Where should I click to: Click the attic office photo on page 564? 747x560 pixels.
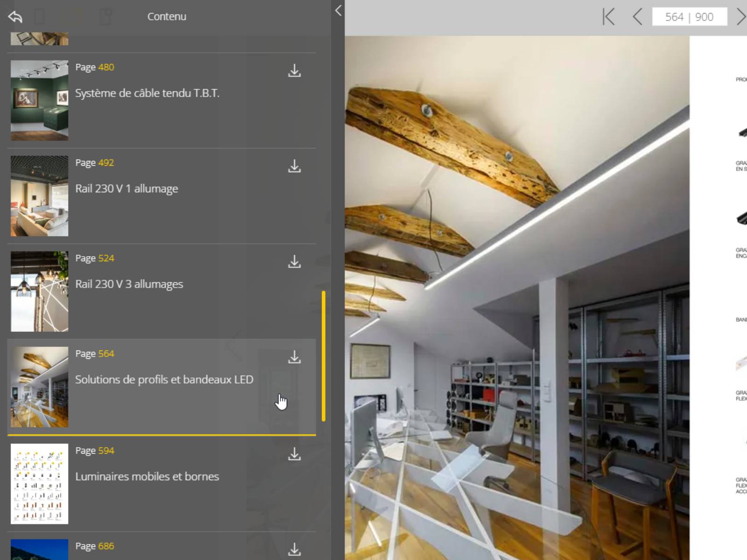click(x=517, y=298)
